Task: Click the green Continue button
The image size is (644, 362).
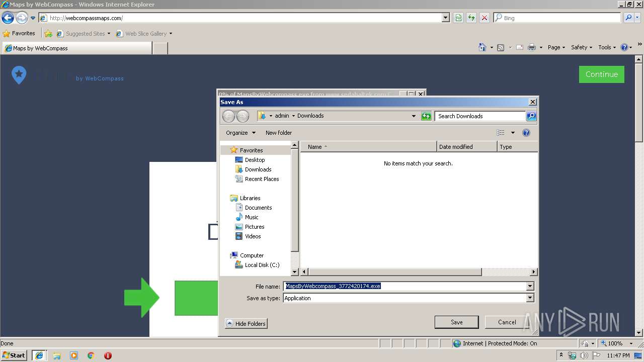Action: click(x=602, y=74)
